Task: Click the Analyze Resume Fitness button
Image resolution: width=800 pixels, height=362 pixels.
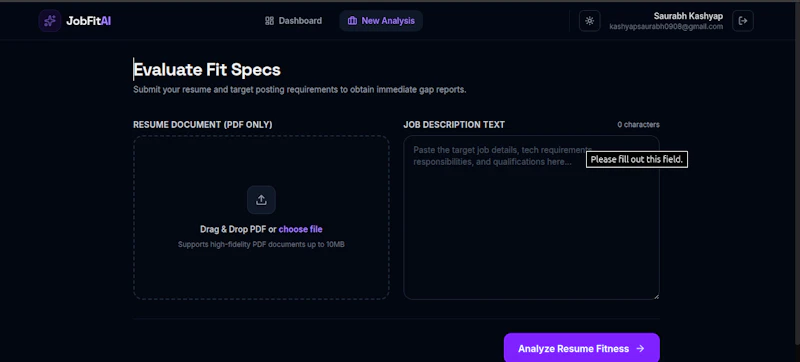Action: pyautogui.click(x=582, y=348)
